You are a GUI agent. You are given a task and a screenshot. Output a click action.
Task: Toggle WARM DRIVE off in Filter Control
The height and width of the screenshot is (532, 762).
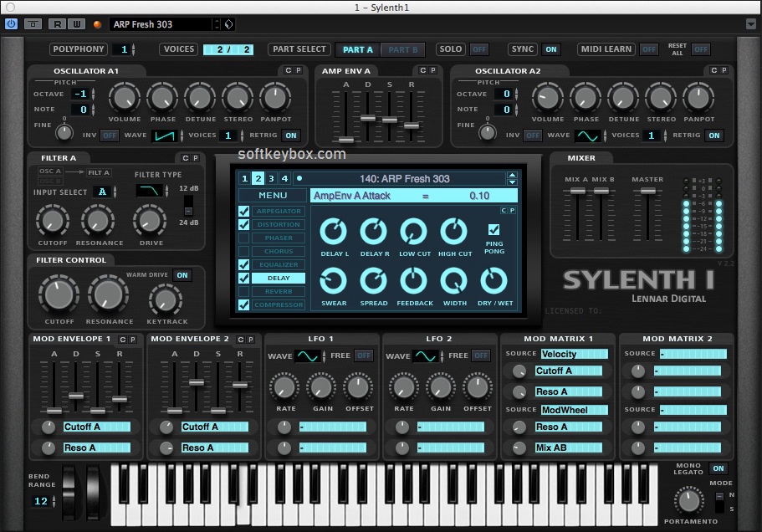click(x=183, y=274)
